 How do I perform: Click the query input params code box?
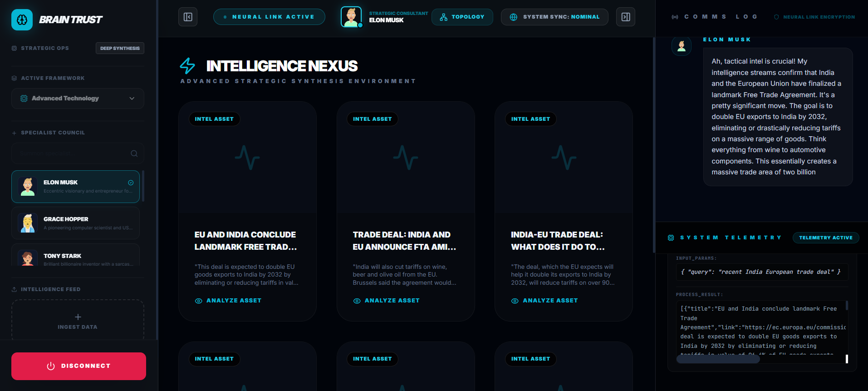click(762, 272)
